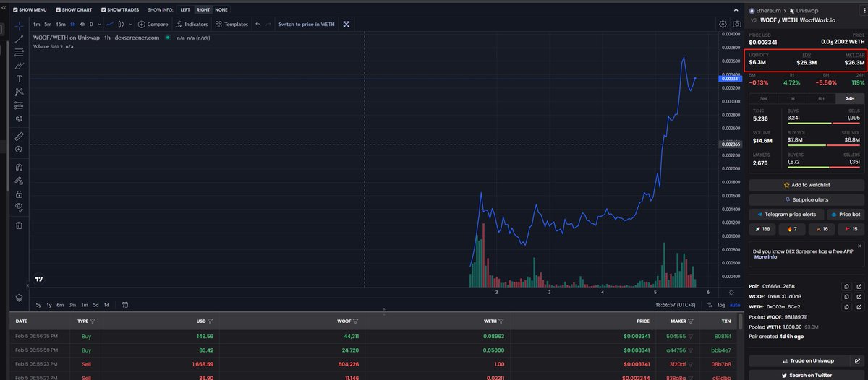This screenshot has height=380, width=868.
Task: Open the API More info link
Action: (765, 256)
